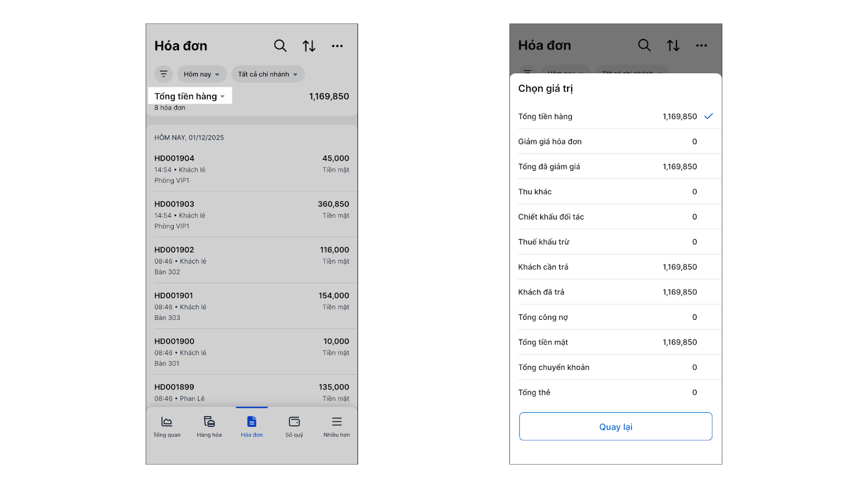Tap the filter icon beside Hôm nay
Viewport: 868px width, 488px height.
pos(163,74)
